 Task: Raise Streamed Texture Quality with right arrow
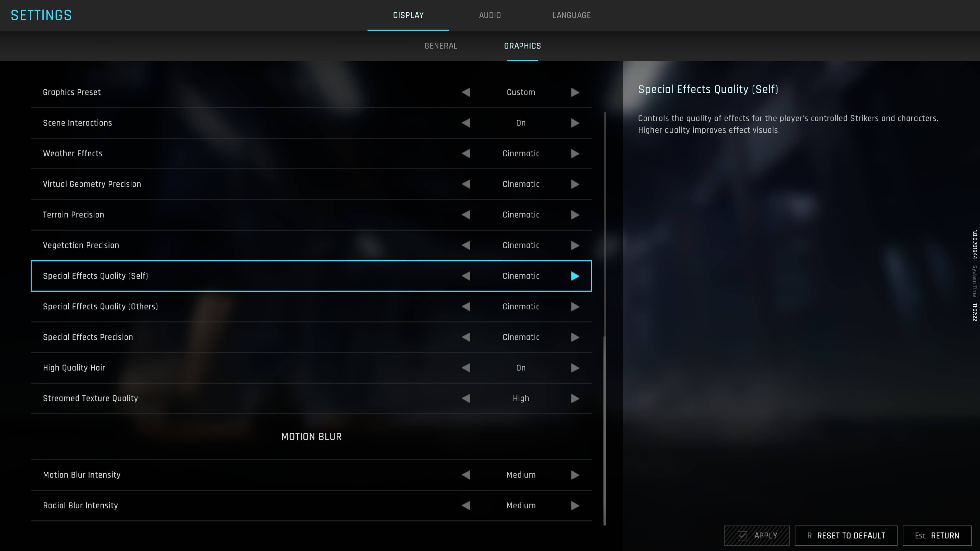(575, 398)
